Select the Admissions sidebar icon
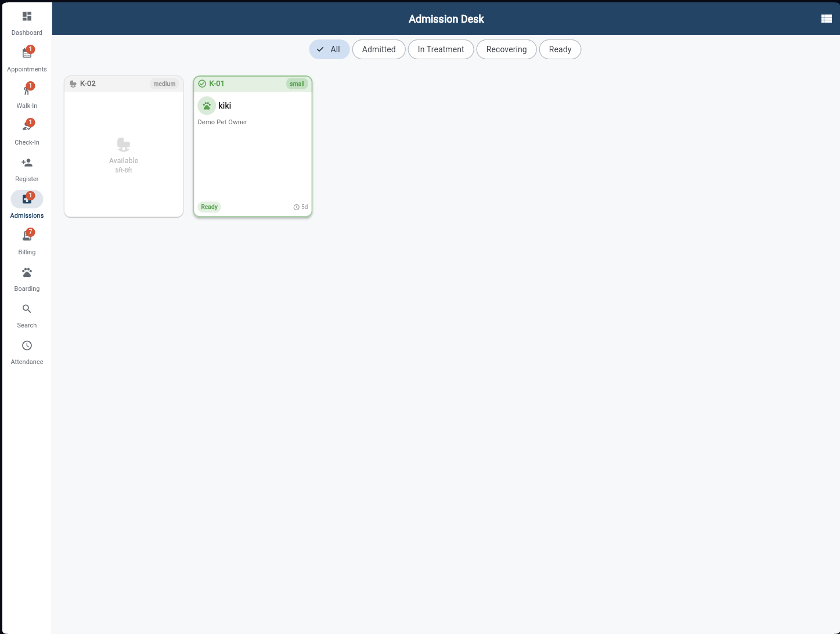Image resolution: width=840 pixels, height=634 pixels. pyautogui.click(x=27, y=200)
